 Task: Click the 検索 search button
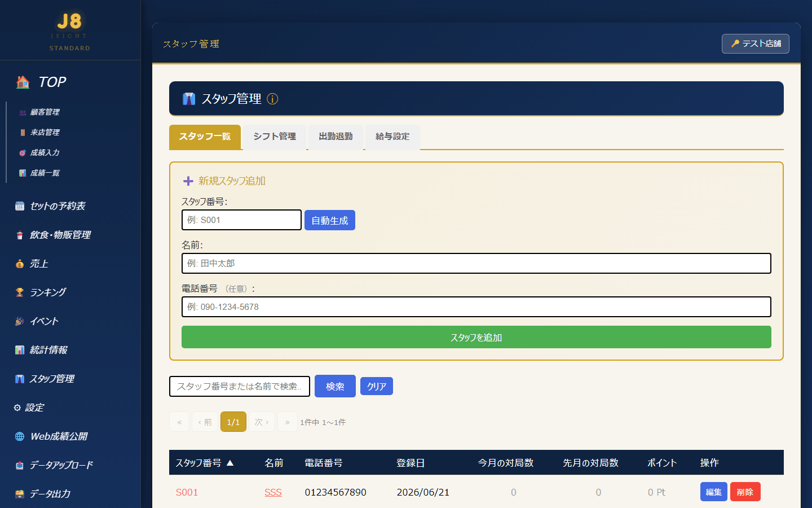(x=335, y=386)
